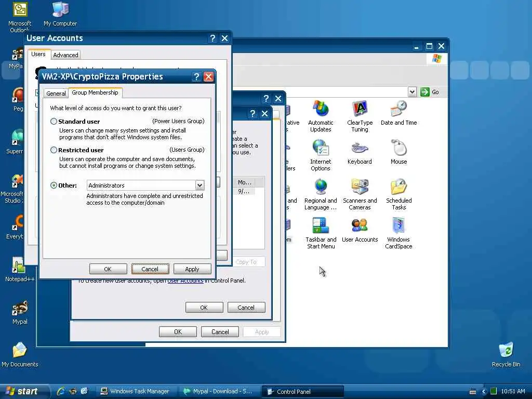Click help button in User Accounts title bar
This screenshot has height=399, width=532.
(212, 38)
